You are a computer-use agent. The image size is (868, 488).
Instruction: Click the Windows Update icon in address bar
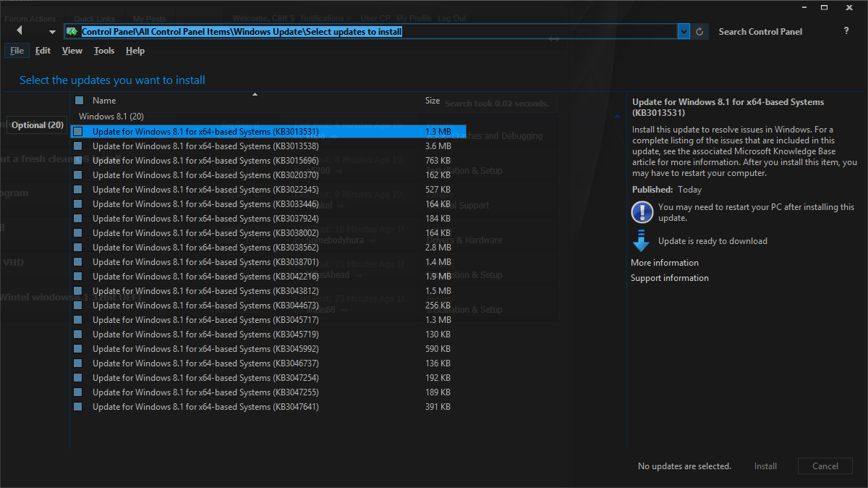(x=72, y=32)
